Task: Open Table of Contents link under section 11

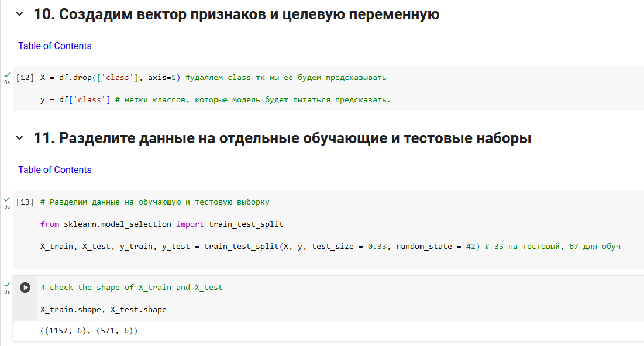Action: 54,170
